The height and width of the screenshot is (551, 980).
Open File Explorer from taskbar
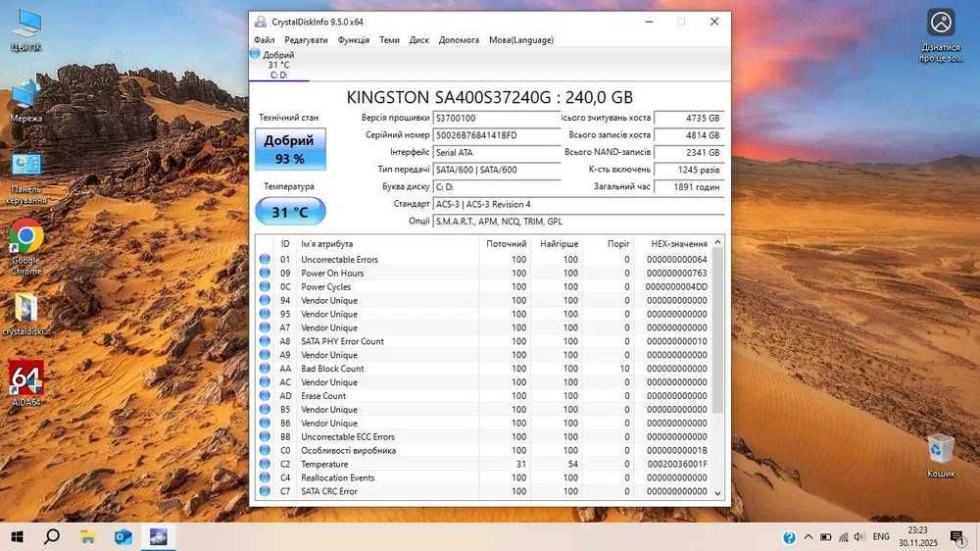(x=87, y=536)
